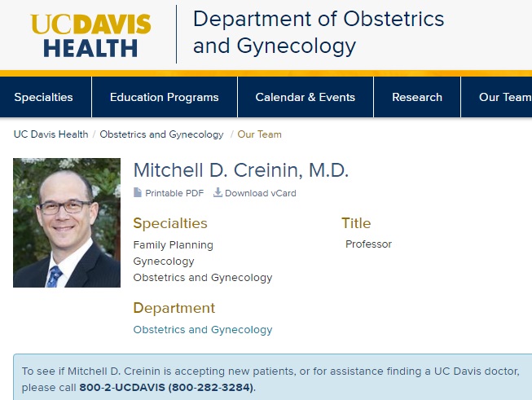This screenshot has width=532, height=400.
Task: Click the 800-2-UCDAVIS phone number
Action: 166,388
